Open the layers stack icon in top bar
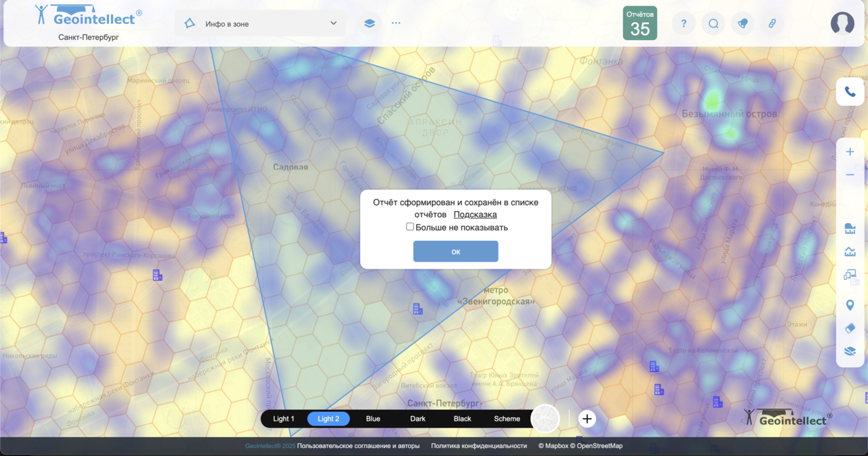 pyautogui.click(x=369, y=23)
